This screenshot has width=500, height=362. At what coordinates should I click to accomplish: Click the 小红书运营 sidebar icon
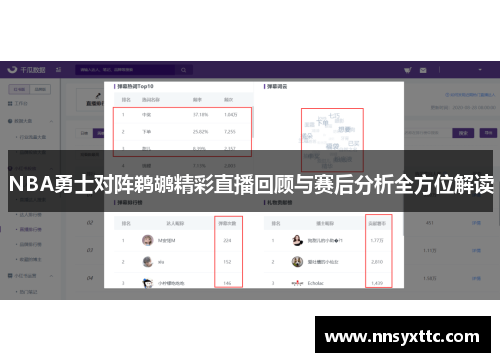[10, 276]
